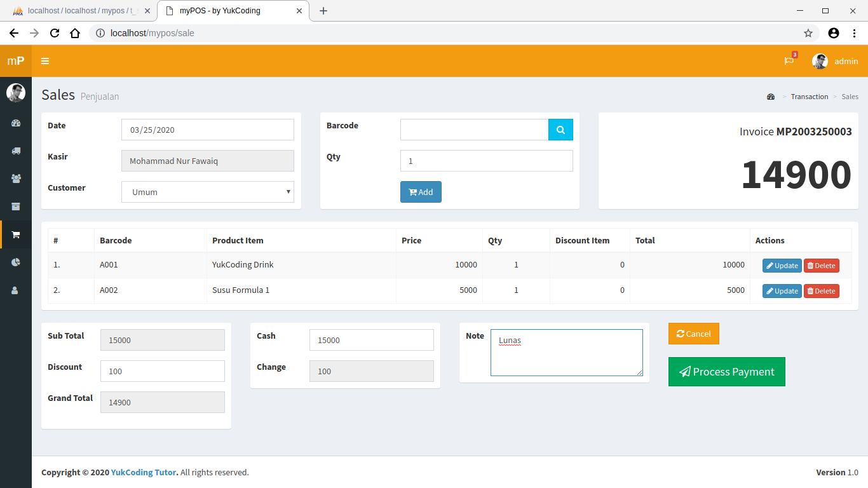This screenshot has width=868, height=488.
Task: Click inside the Note text area
Action: (566, 353)
